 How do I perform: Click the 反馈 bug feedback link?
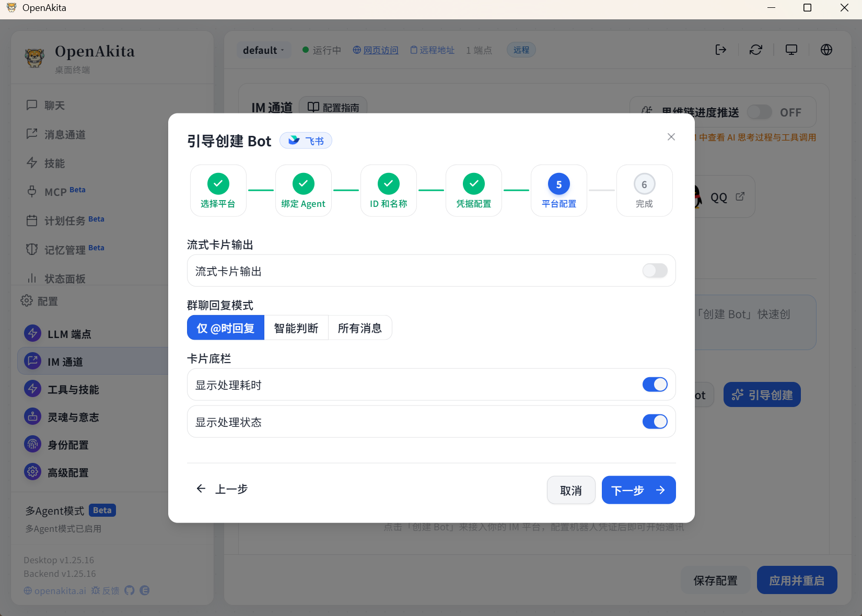tap(105, 590)
